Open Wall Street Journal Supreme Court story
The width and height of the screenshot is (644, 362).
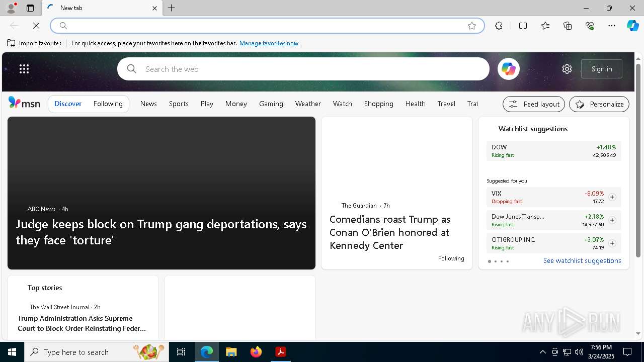click(x=82, y=323)
